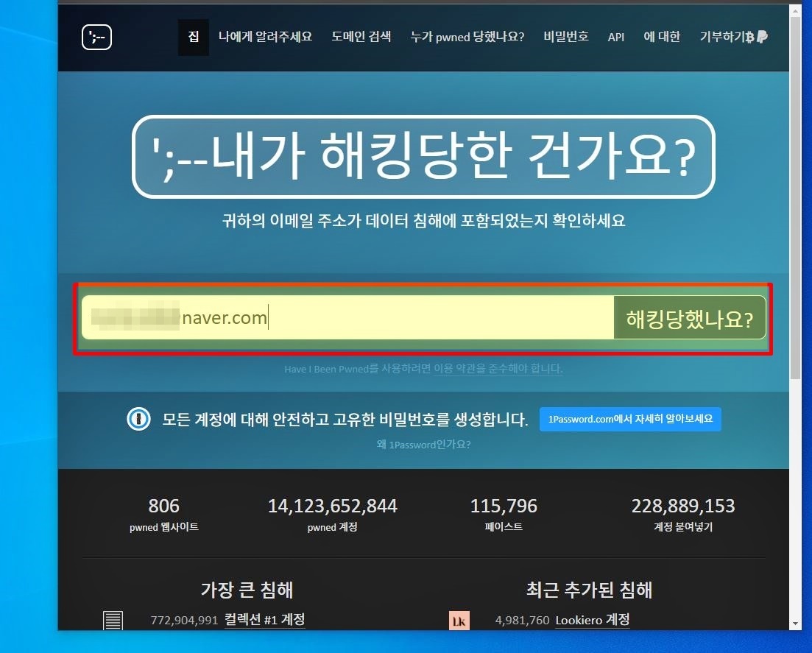The width and height of the screenshot is (812, 653).
Task: Click the scrollbar down arrow
Action: pyautogui.click(x=795, y=624)
